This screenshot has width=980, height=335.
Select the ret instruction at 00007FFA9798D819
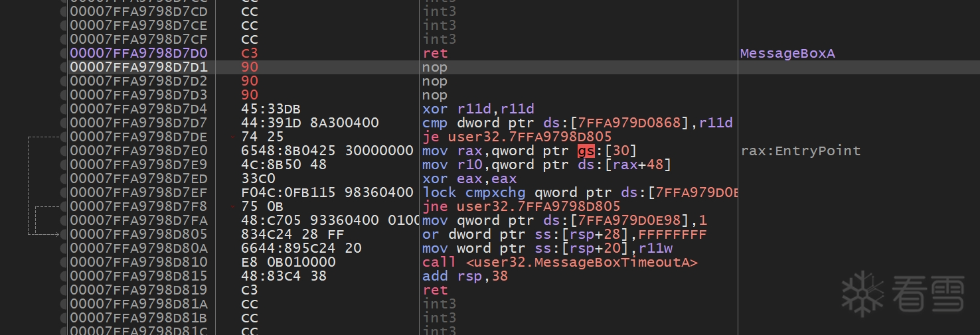pos(435,290)
